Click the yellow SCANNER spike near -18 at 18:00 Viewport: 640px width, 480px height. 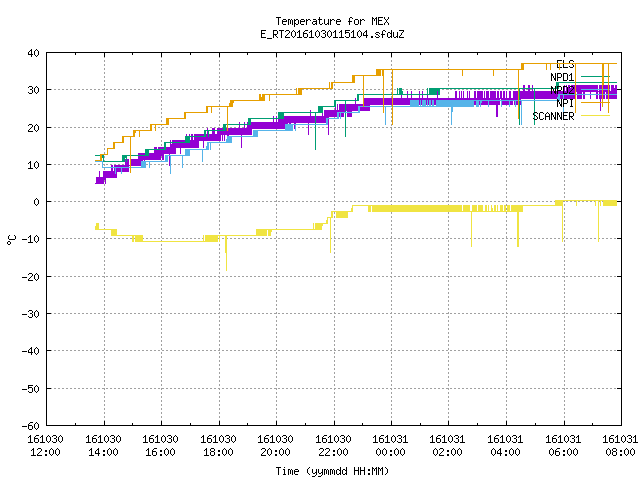click(x=226, y=255)
